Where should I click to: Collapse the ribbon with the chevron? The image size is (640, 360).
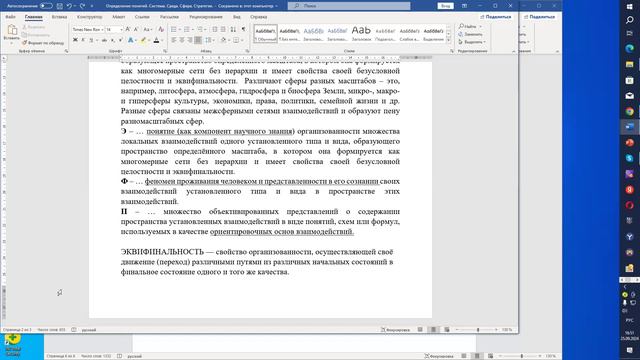tap(513, 51)
